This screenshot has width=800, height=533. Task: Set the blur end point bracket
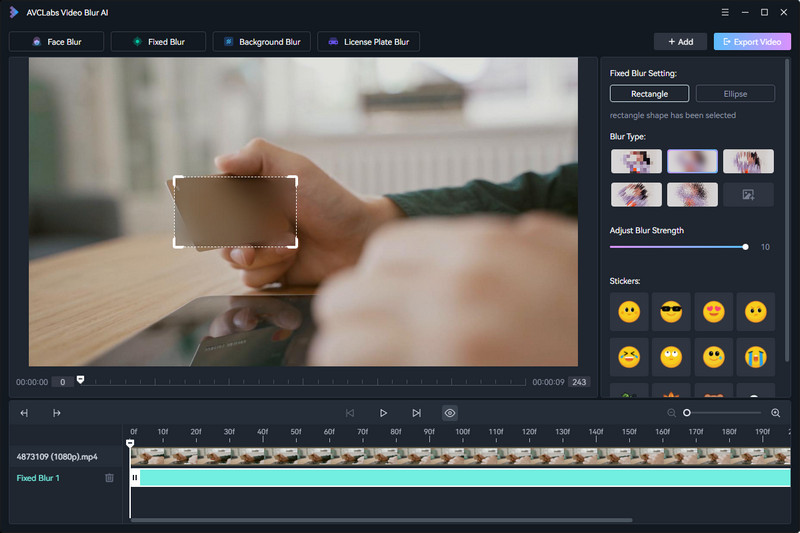click(x=57, y=413)
